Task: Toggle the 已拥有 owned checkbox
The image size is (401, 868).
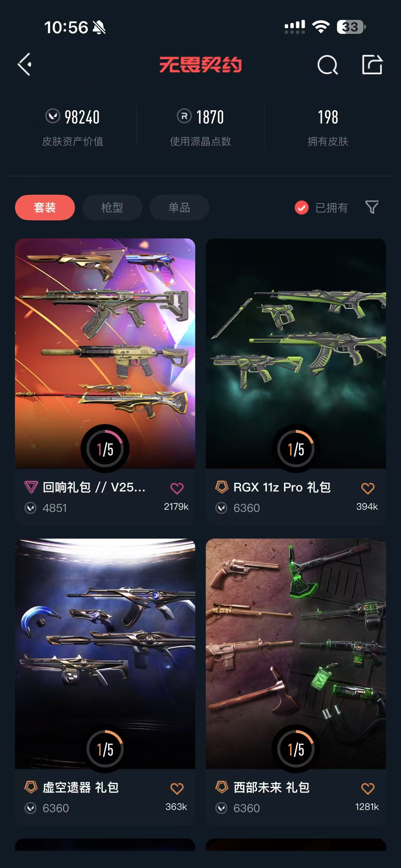Action: pos(301,207)
